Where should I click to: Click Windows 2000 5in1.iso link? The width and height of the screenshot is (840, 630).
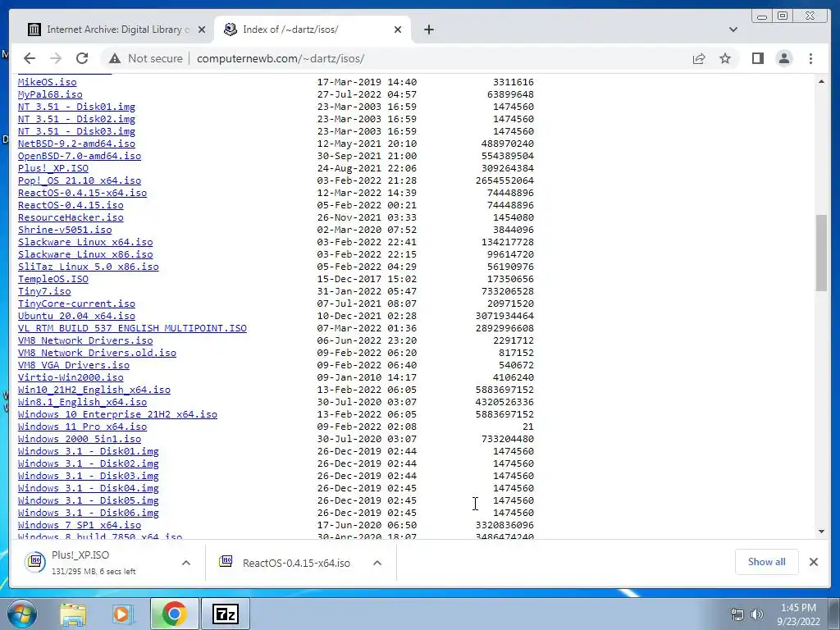click(x=80, y=440)
